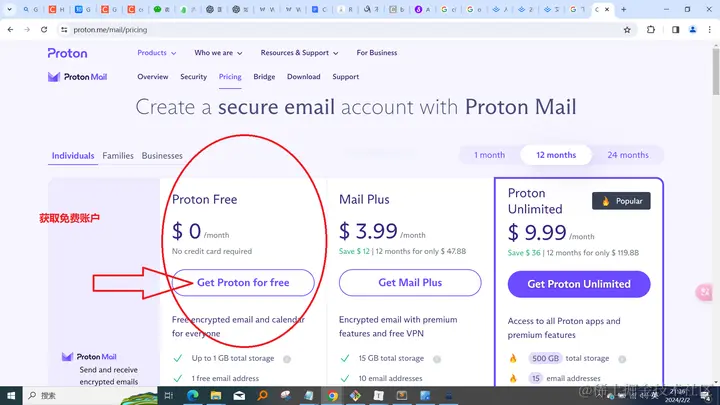Click the Get Proton Unlimited button
Image resolution: width=720 pixels, height=405 pixels.
click(579, 284)
